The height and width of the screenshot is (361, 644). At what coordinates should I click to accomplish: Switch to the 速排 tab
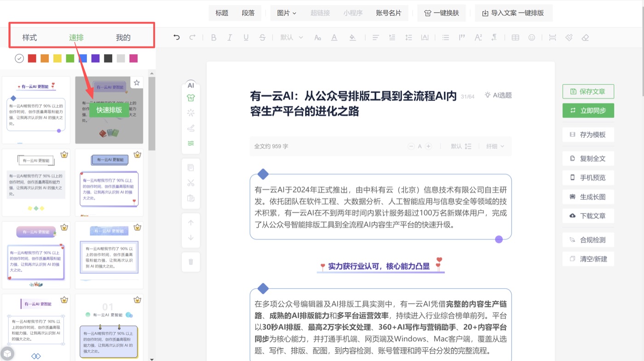tap(76, 38)
